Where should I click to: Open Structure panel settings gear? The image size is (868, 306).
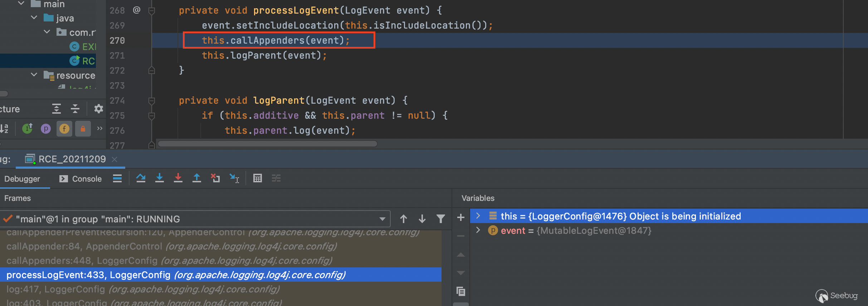[98, 109]
